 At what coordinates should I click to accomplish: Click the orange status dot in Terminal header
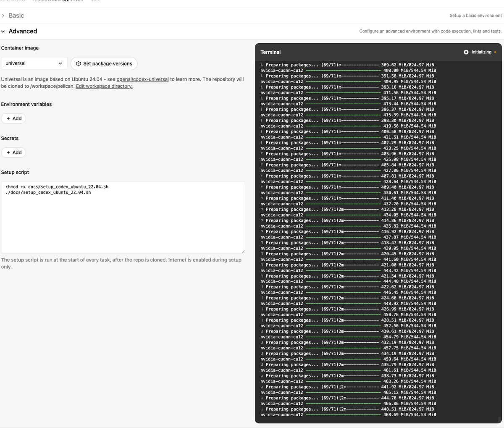[495, 52]
